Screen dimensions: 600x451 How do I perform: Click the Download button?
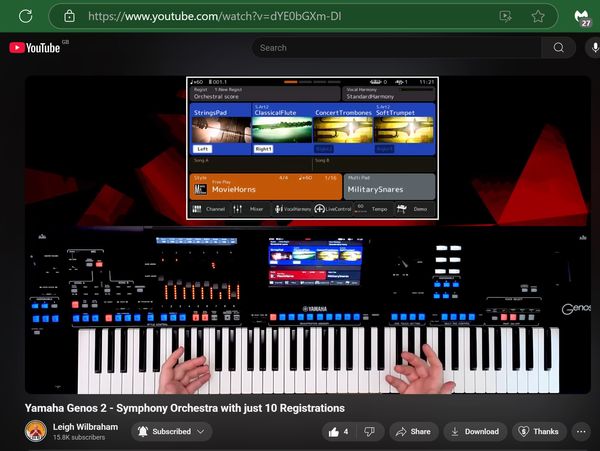(x=475, y=431)
